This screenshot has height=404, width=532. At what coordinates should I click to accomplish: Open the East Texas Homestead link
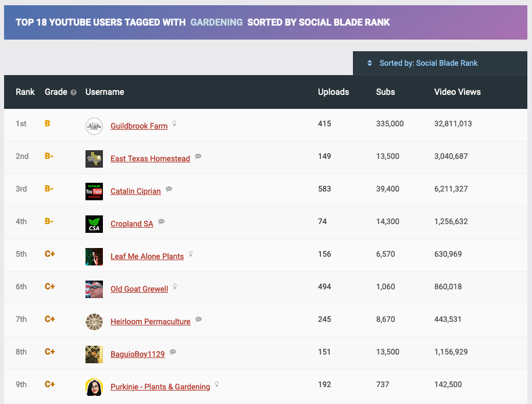[150, 159]
